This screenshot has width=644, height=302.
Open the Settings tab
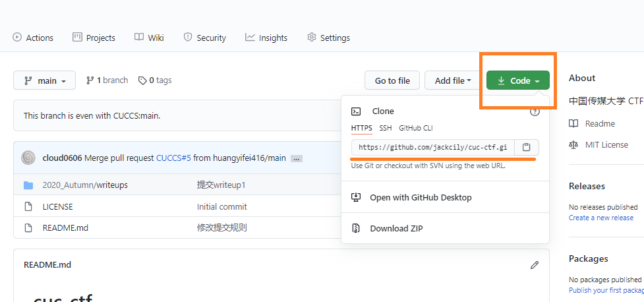point(328,38)
